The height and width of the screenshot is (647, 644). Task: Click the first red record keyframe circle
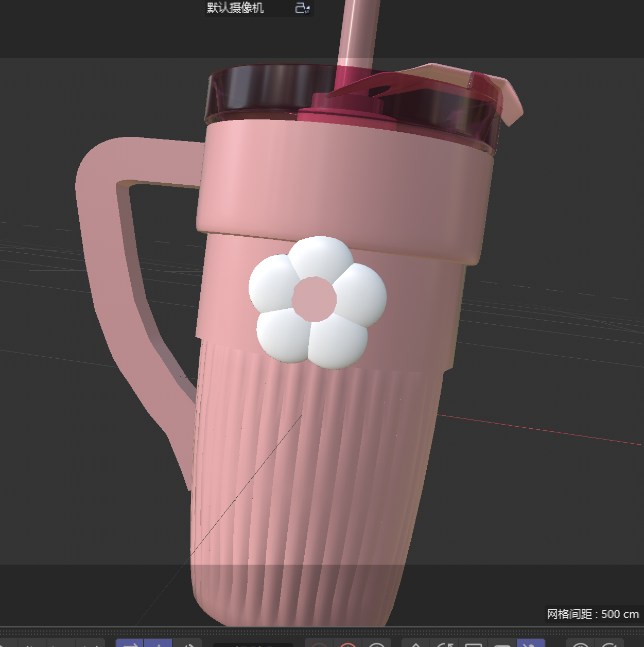pyautogui.click(x=319, y=644)
